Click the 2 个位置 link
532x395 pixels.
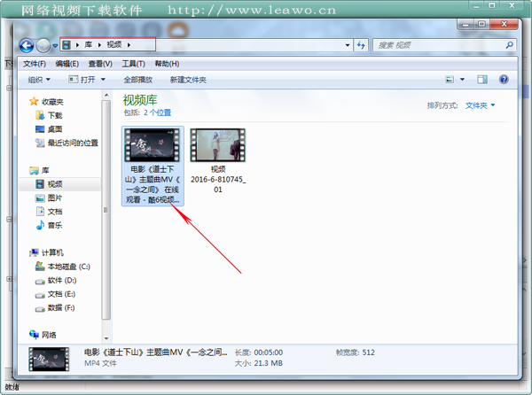(158, 112)
